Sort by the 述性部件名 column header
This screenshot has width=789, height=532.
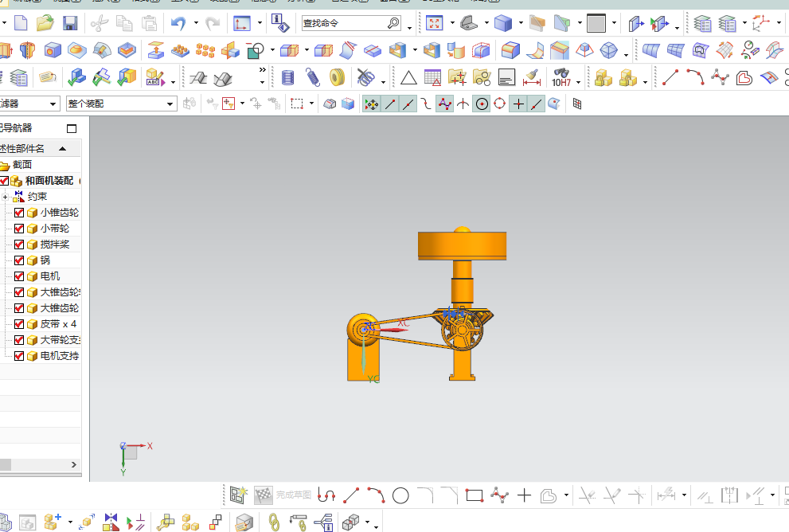41,148
